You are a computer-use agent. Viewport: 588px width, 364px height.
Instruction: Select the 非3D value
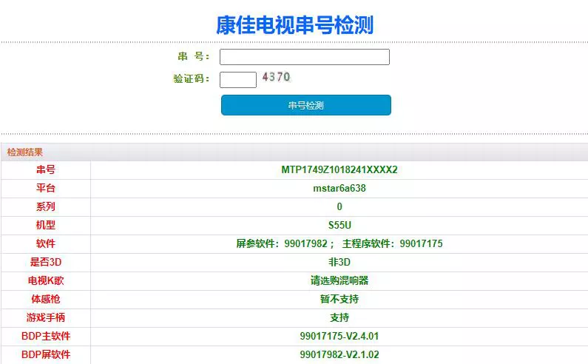click(339, 262)
